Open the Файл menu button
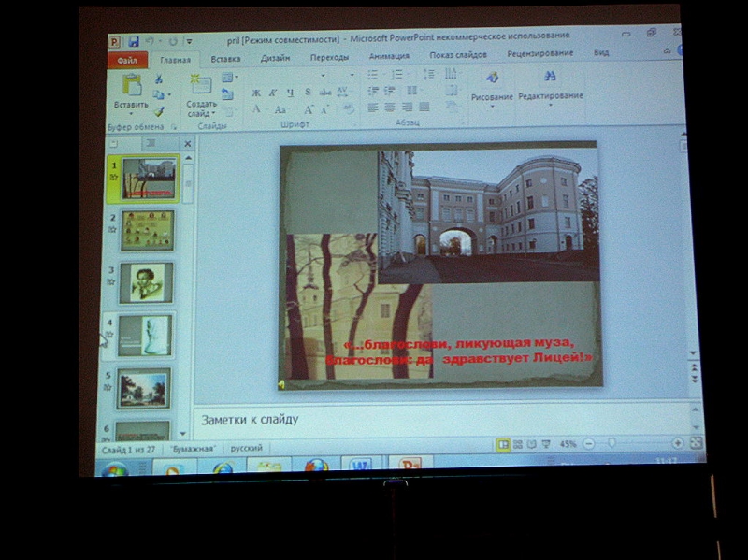Image resolution: width=748 pixels, height=560 pixels. point(127,61)
